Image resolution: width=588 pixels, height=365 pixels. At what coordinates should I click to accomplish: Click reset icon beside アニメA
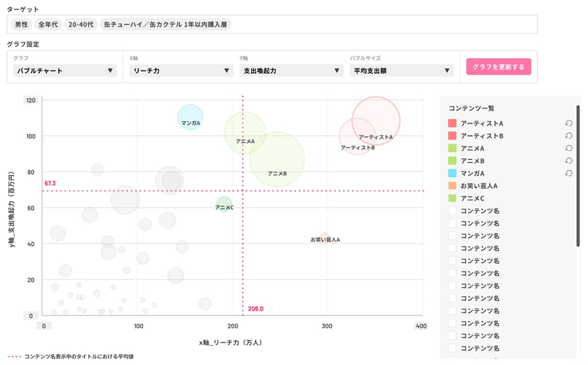pos(569,148)
